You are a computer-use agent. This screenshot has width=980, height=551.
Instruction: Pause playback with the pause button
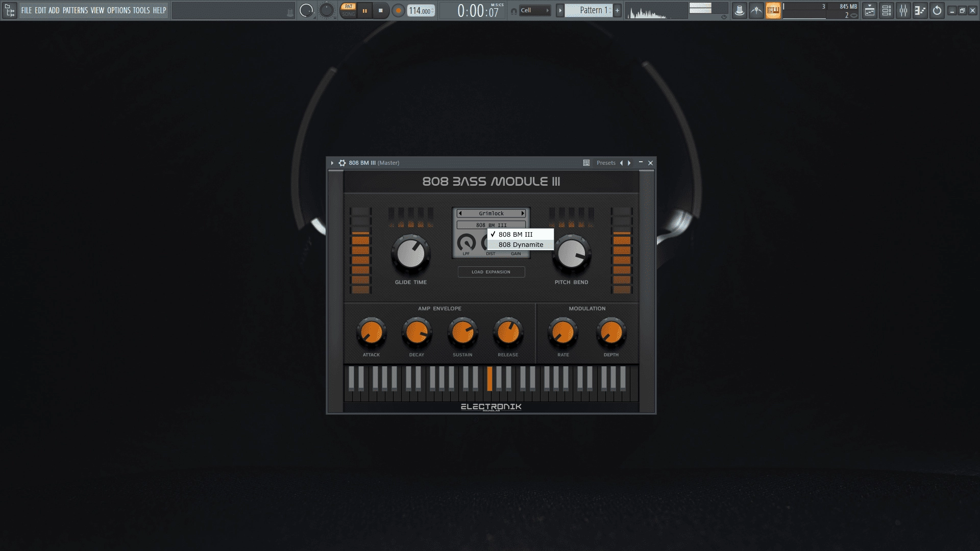(365, 10)
